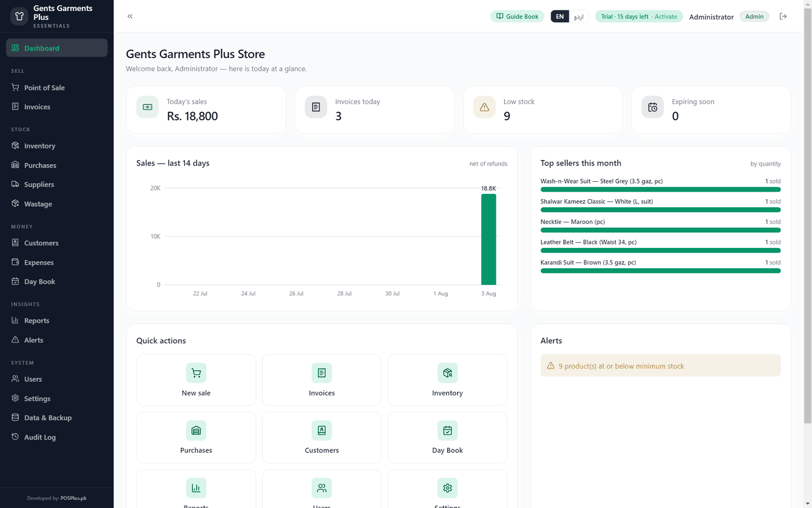Click the Customers quick action icon
Image resolution: width=812 pixels, height=508 pixels.
pyautogui.click(x=322, y=430)
